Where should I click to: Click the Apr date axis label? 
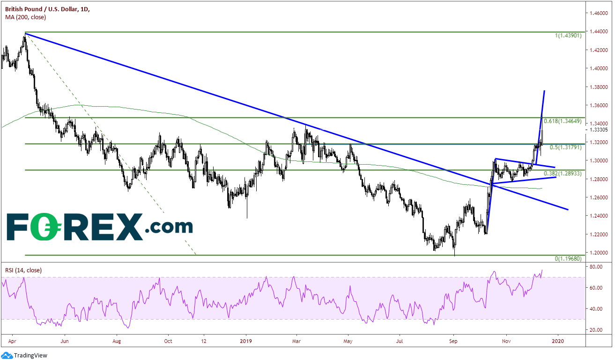coord(12,341)
